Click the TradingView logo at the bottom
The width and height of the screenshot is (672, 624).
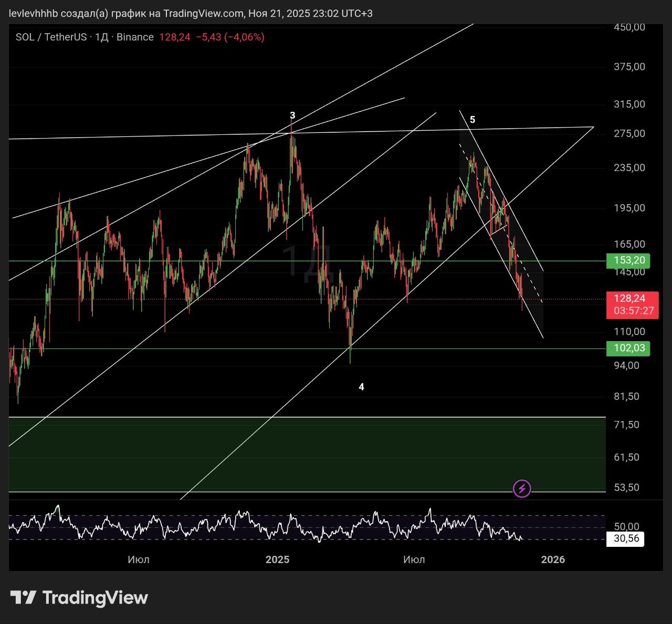click(x=79, y=598)
